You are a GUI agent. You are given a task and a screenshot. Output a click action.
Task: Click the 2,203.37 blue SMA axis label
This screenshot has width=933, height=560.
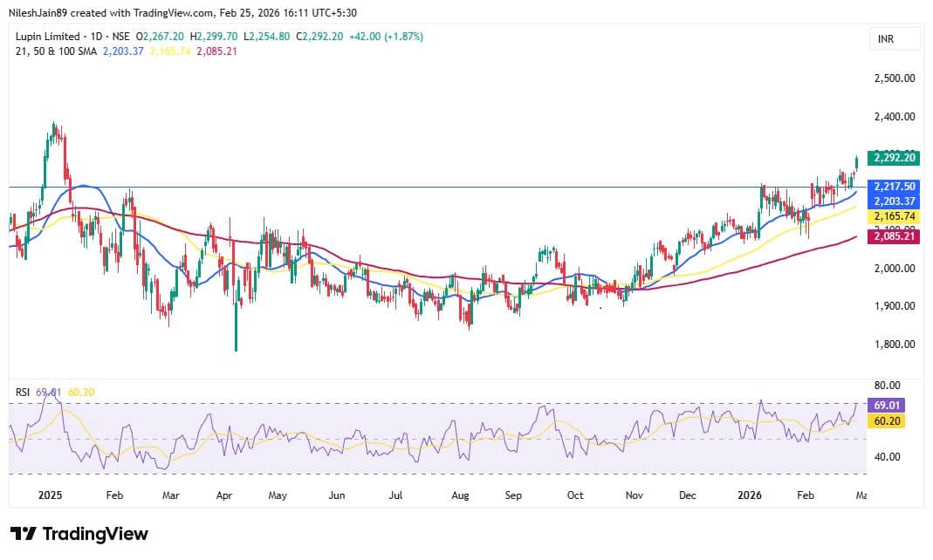(x=895, y=201)
